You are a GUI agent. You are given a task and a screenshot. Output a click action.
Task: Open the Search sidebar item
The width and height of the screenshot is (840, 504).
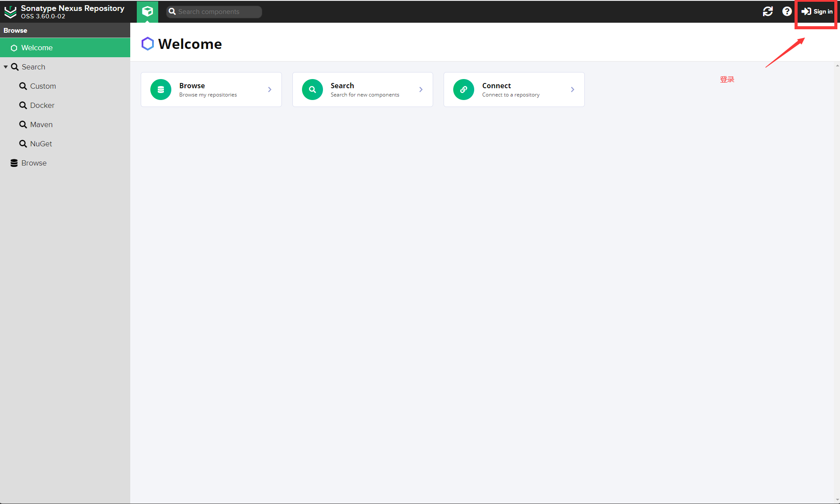point(65,67)
